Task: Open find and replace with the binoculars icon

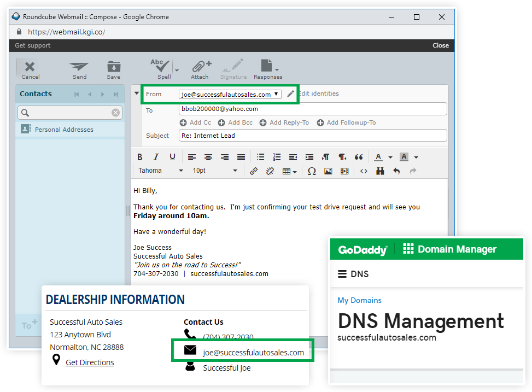Action: pyautogui.click(x=380, y=171)
